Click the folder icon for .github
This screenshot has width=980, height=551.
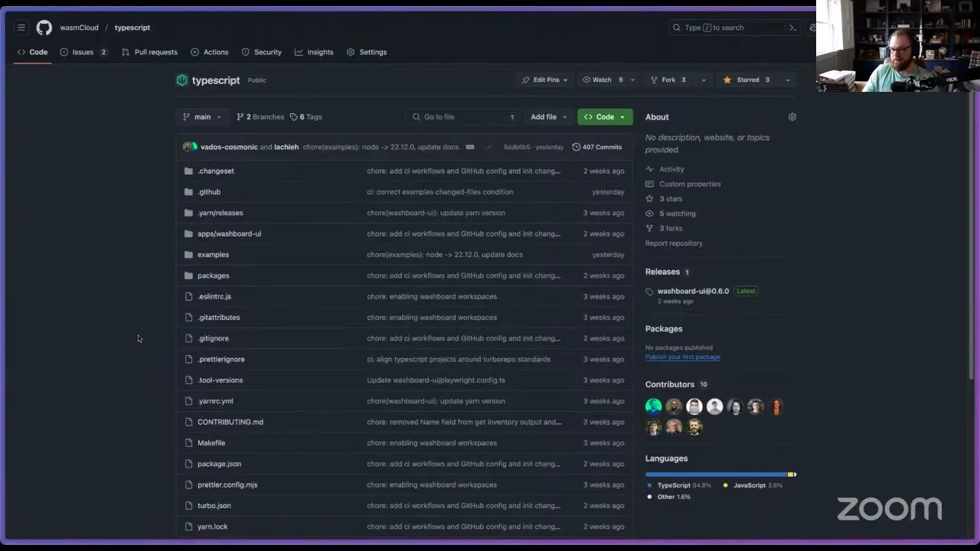pyautogui.click(x=189, y=192)
